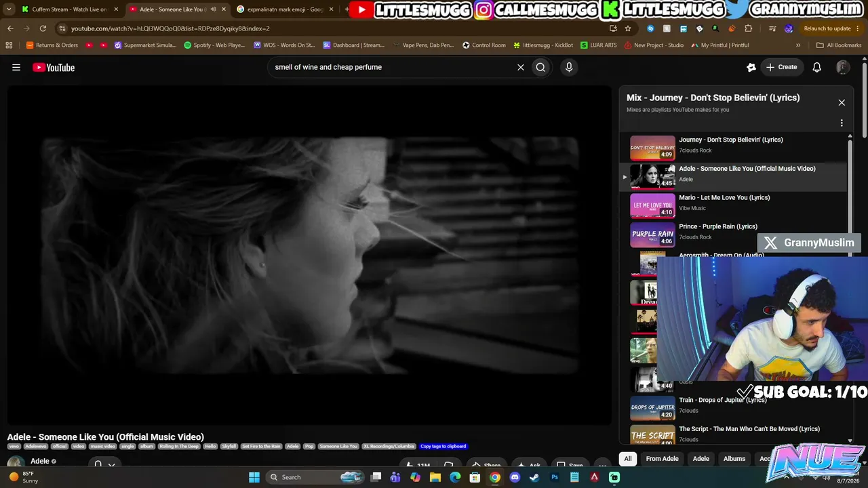Screen dimensions: 868x488
Task: Click the Set Fire to the Rain tag
Action: (x=261, y=447)
